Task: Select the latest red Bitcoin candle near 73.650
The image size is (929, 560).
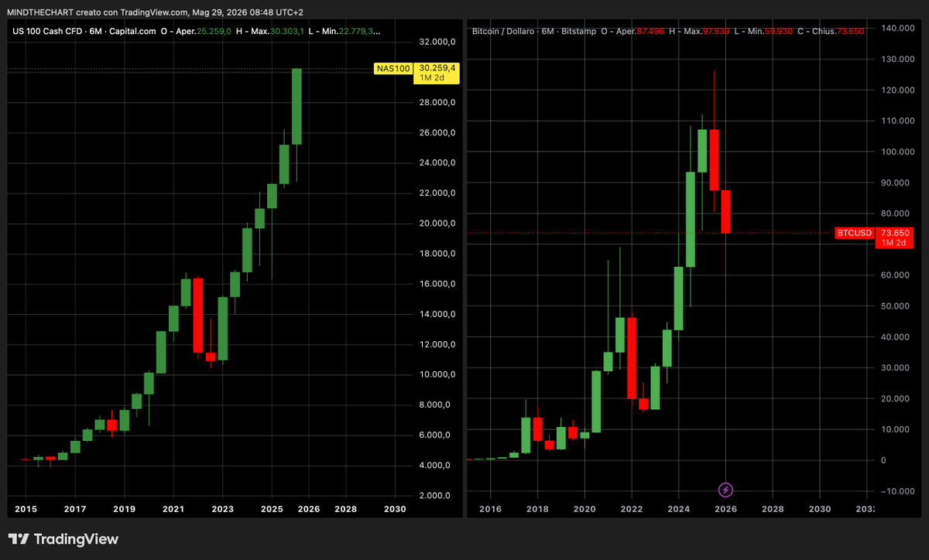Action: coord(725,211)
